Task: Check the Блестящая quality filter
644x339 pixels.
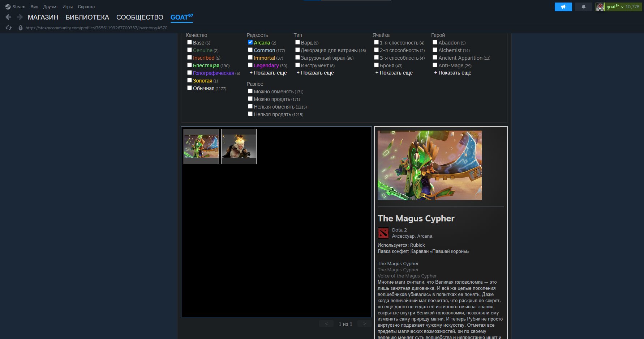Action: (189, 65)
